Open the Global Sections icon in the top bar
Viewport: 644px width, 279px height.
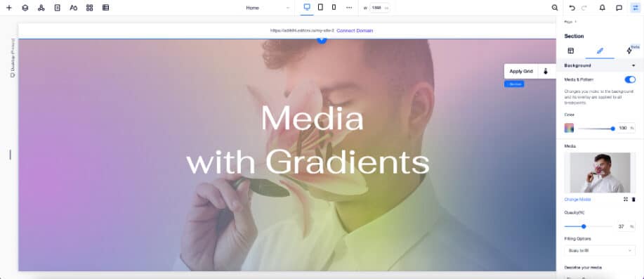click(x=41, y=8)
